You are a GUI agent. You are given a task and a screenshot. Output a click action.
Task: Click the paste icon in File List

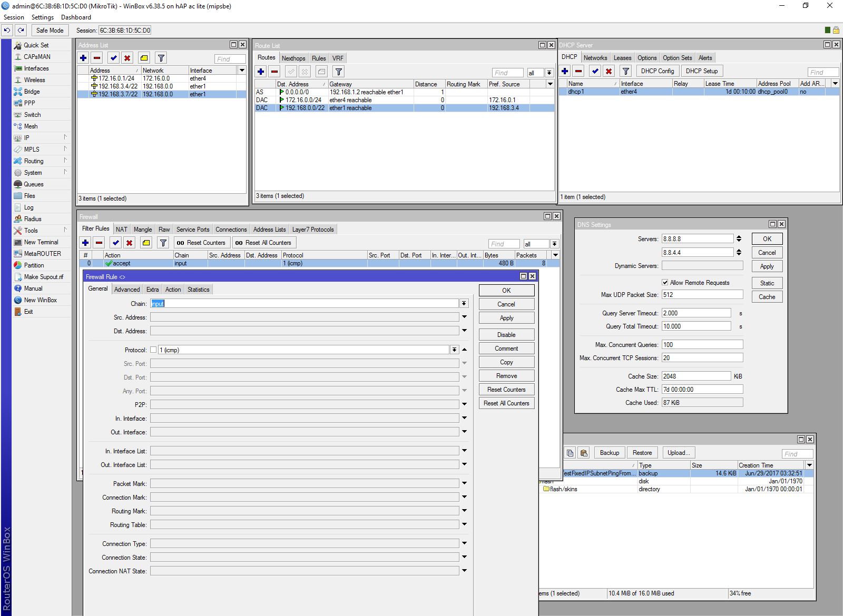click(584, 453)
